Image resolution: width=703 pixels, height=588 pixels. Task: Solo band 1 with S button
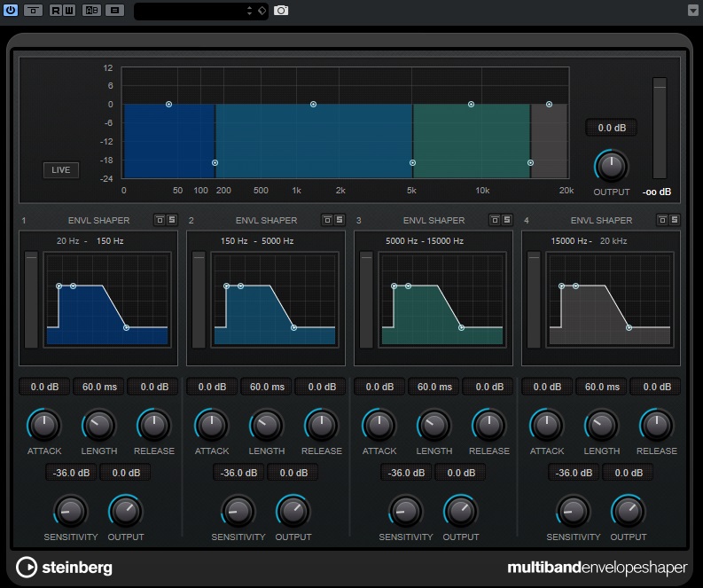[172, 220]
